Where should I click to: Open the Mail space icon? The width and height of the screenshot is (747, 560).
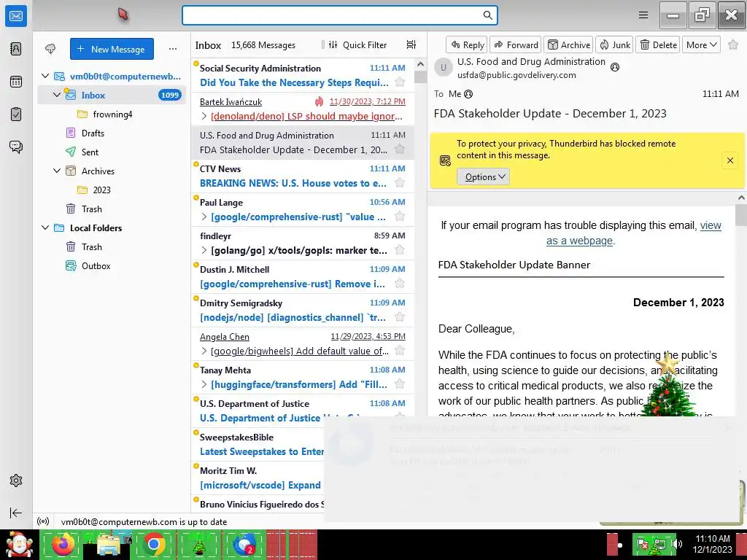pos(16,16)
